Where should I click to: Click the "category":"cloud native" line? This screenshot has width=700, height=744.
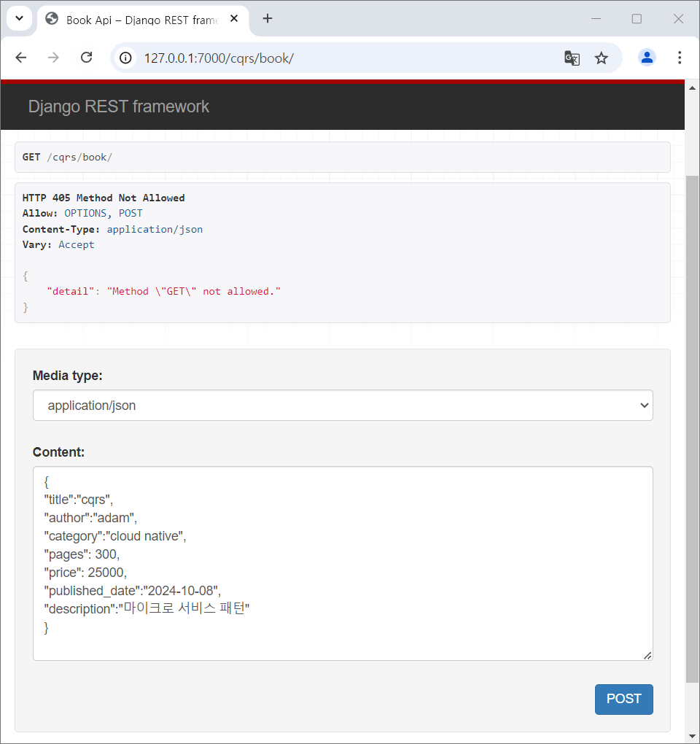pos(115,536)
